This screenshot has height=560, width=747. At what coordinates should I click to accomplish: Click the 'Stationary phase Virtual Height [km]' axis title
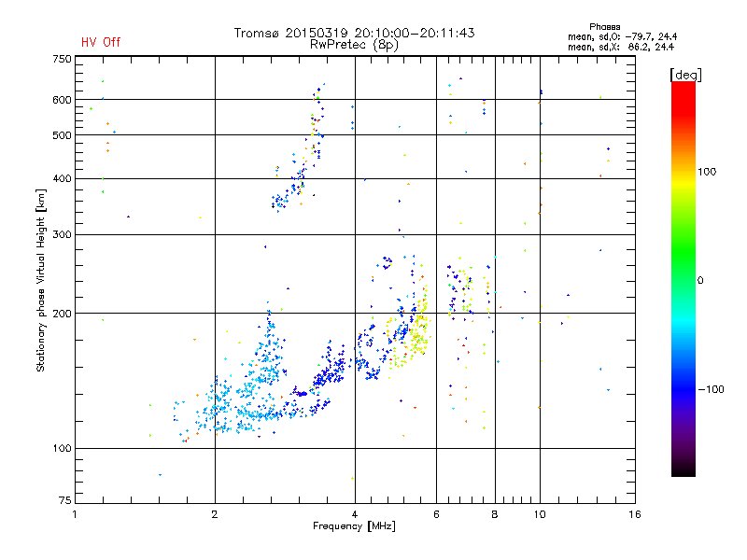point(41,280)
